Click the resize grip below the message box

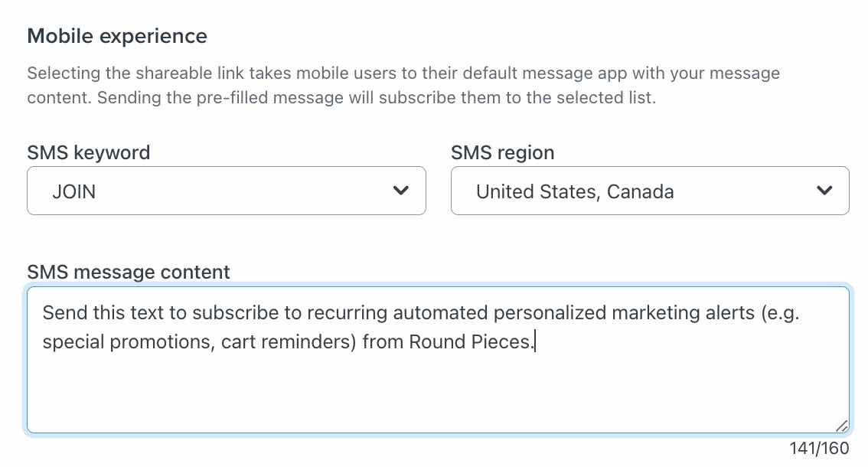tap(842, 426)
